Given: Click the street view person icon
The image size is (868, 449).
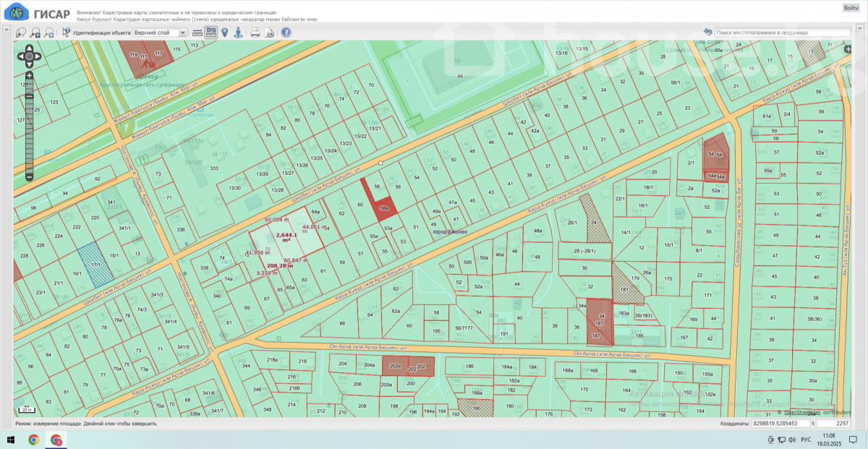Looking at the screenshot, I should coord(239,33).
